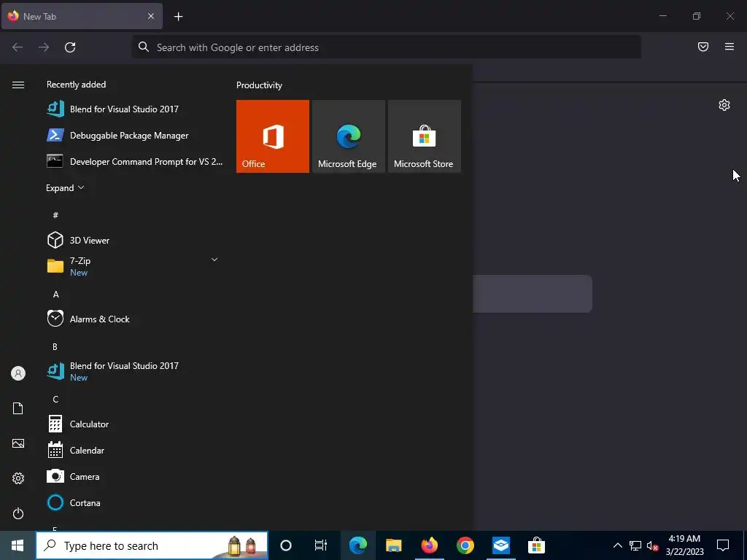Launch Blend for Visual Studio 2017 under Recently added
The image size is (747, 560).
[x=135, y=109]
